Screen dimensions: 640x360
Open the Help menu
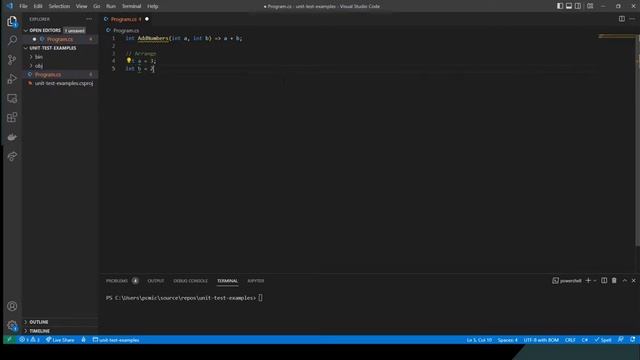(152, 6)
